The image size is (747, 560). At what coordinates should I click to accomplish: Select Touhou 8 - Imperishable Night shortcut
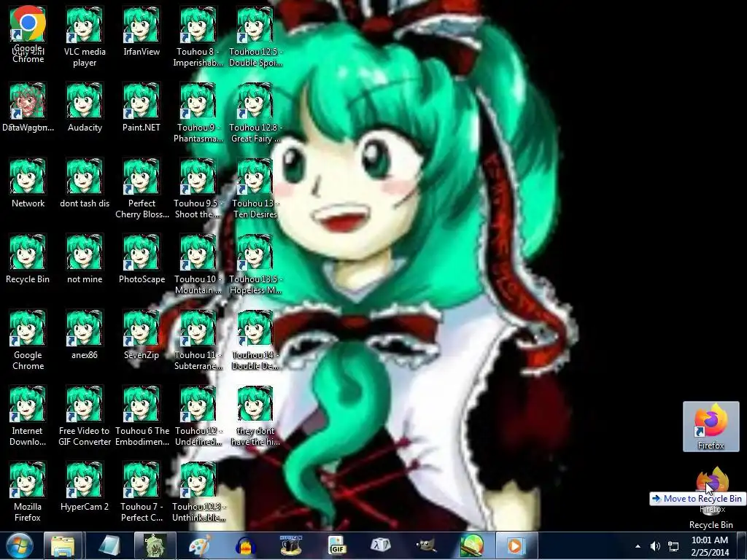(198, 37)
